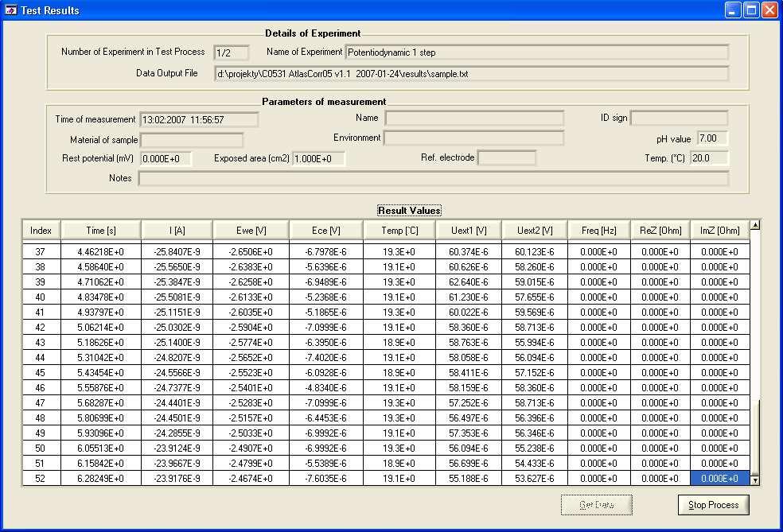The image size is (783, 532).
Task: Click the pH value field
Action: [x=713, y=138]
